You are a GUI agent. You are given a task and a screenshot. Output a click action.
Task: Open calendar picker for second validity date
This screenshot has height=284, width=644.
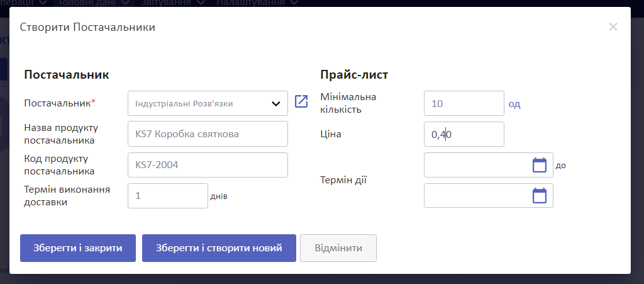539,196
